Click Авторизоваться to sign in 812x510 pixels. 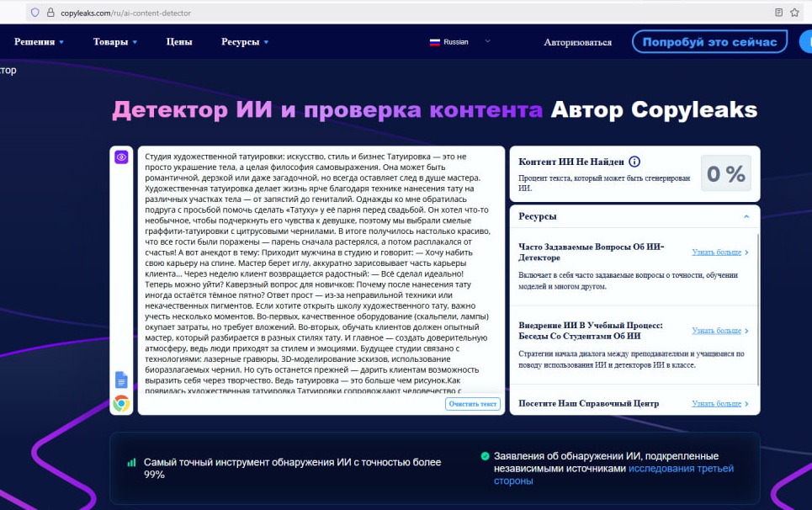coord(577,42)
